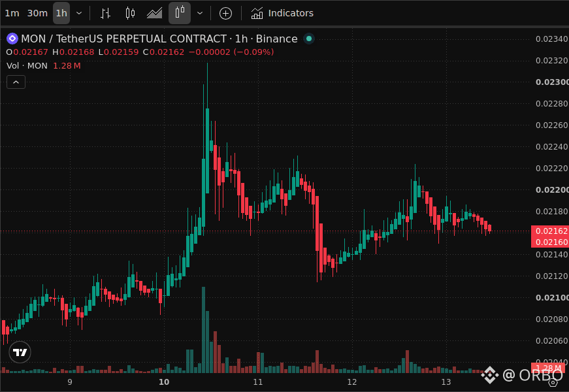This screenshot has width=569, height=392.
Task: Select the Area chart style icon
Action: point(154,14)
